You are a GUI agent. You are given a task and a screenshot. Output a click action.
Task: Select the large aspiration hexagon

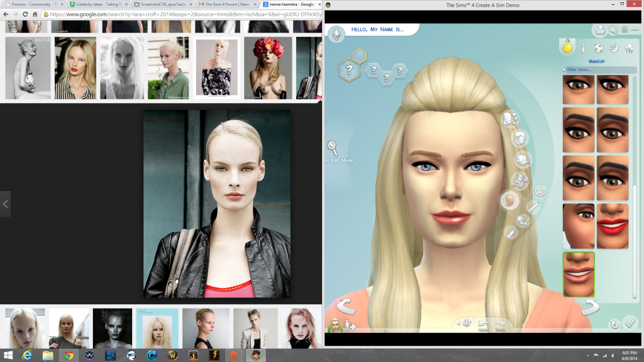(x=350, y=68)
